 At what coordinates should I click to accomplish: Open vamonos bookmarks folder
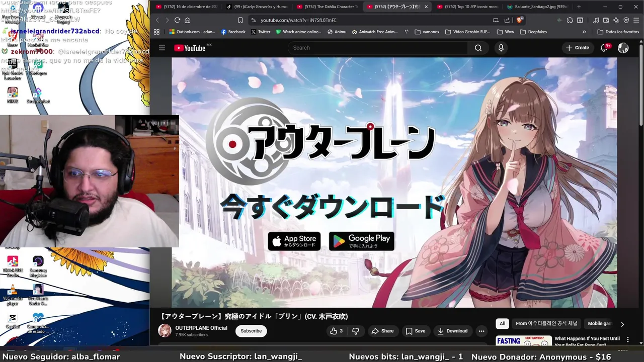427,32
